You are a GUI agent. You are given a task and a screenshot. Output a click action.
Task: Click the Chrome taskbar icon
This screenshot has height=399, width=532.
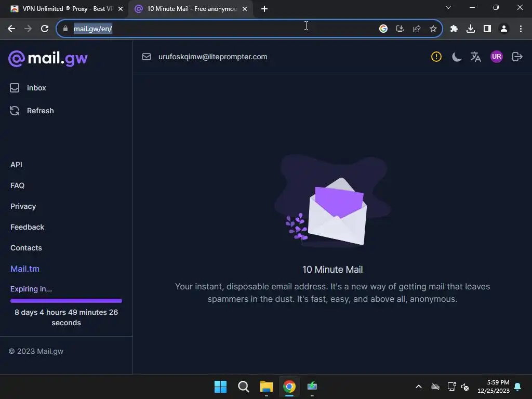tap(289, 387)
